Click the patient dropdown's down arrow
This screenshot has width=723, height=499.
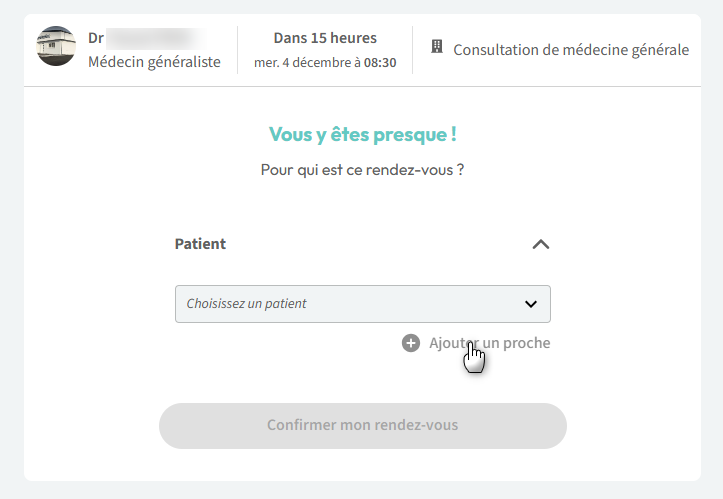pyautogui.click(x=531, y=304)
